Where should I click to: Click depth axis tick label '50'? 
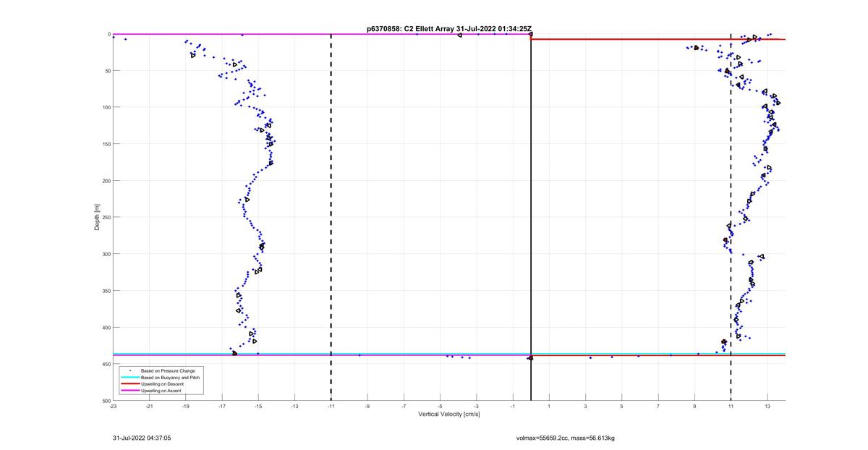pyautogui.click(x=107, y=71)
